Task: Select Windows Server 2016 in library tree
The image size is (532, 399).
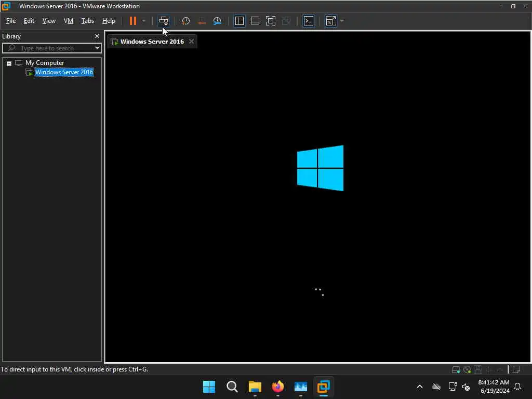Action: (x=64, y=72)
